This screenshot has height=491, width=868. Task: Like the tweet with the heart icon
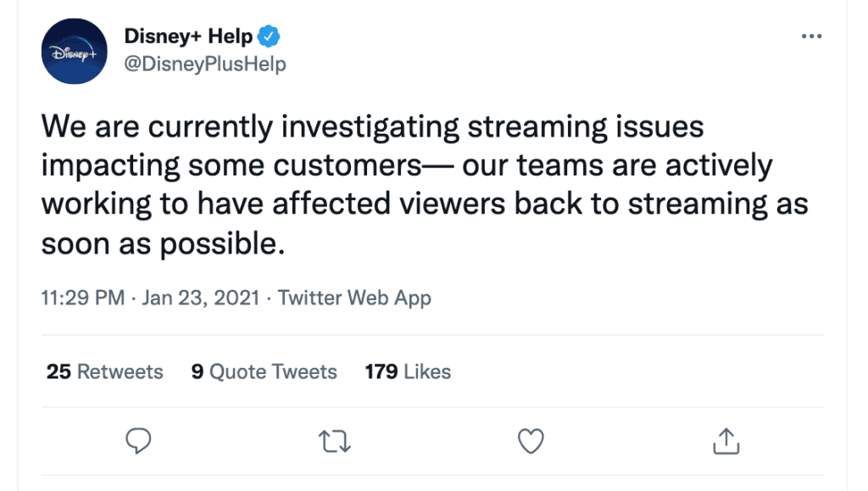point(531,441)
